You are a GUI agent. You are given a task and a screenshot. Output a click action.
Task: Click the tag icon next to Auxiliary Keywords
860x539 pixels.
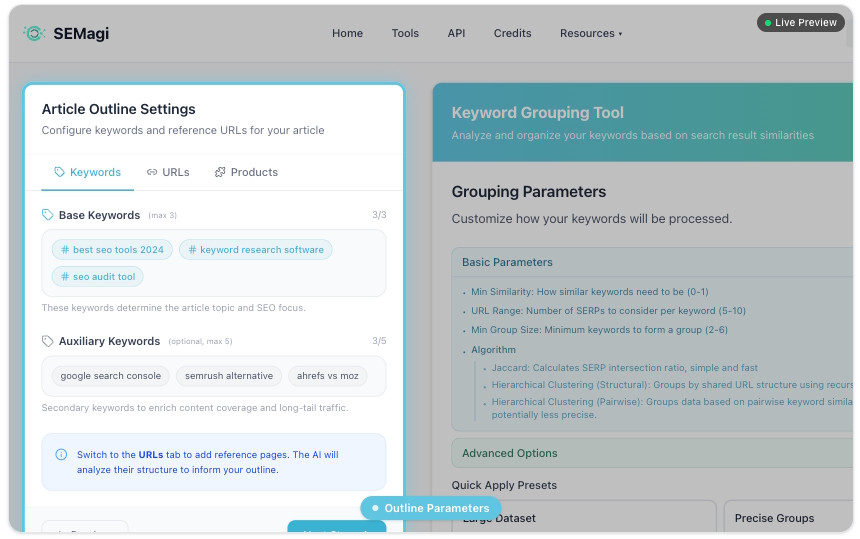(48, 341)
